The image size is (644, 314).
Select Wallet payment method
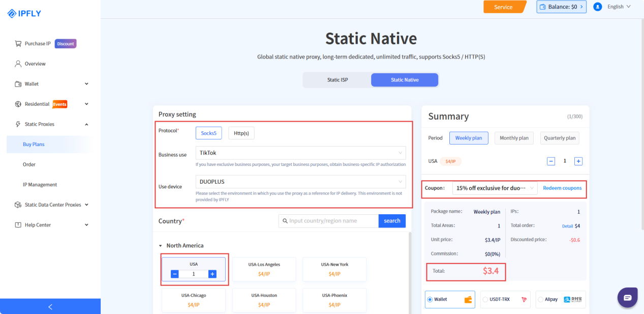pyautogui.click(x=450, y=299)
